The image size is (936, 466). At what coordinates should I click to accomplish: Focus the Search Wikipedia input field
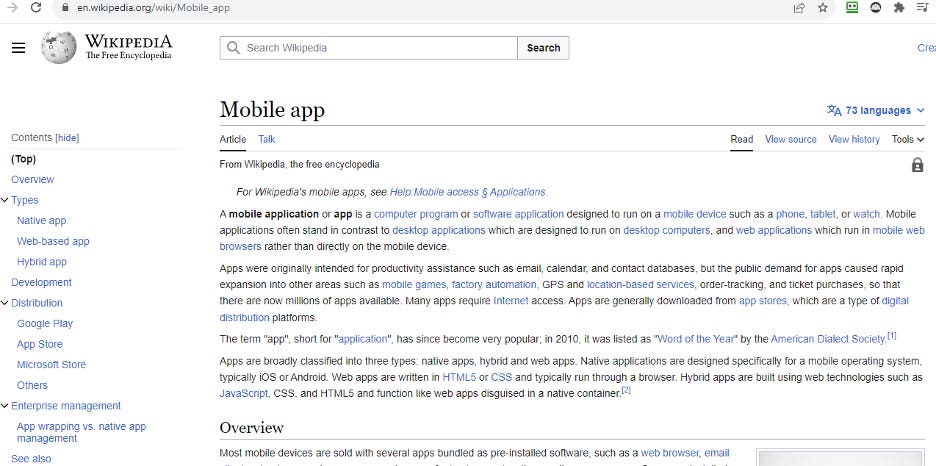click(x=368, y=48)
